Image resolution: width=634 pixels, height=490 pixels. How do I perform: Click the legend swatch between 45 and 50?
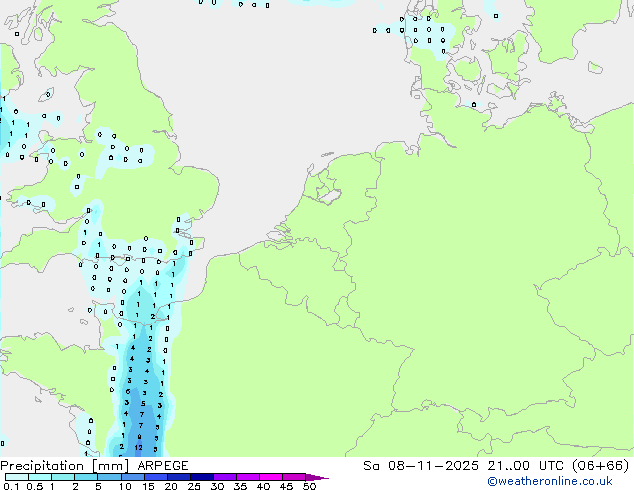coord(294,477)
